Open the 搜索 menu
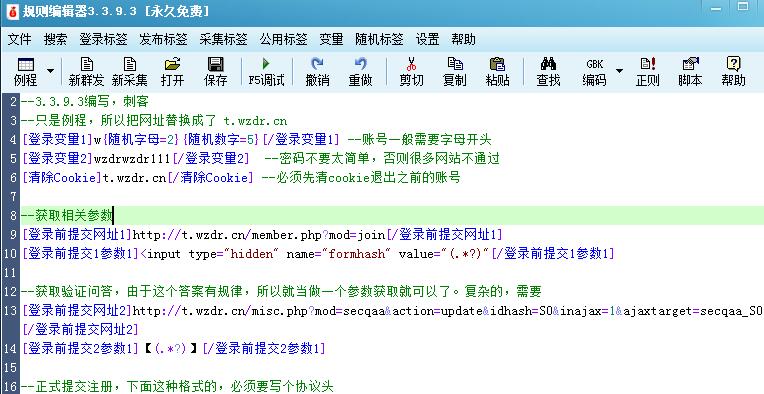Image resolution: width=764 pixels, height=394 pixels. [x=55, y=39]
